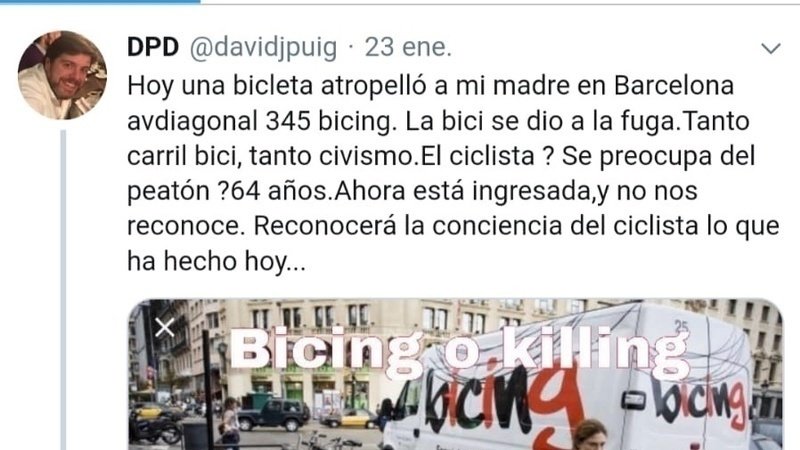Close the image with the X icon
The image size is (800, 450).
click(x=165, y=328)
